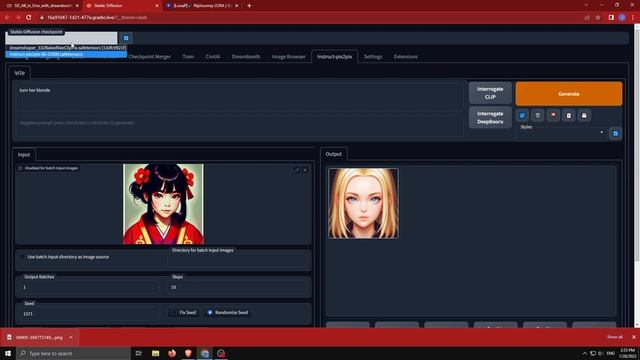640x360 pixels.
Task: Show hidden system tray icons
Action: (584, 353)
